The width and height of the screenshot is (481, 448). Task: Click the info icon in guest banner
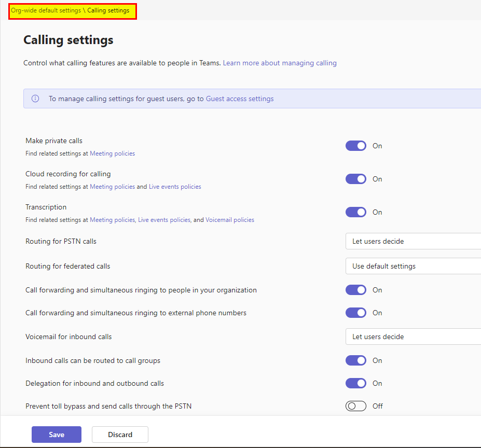[x=35, y=99]
